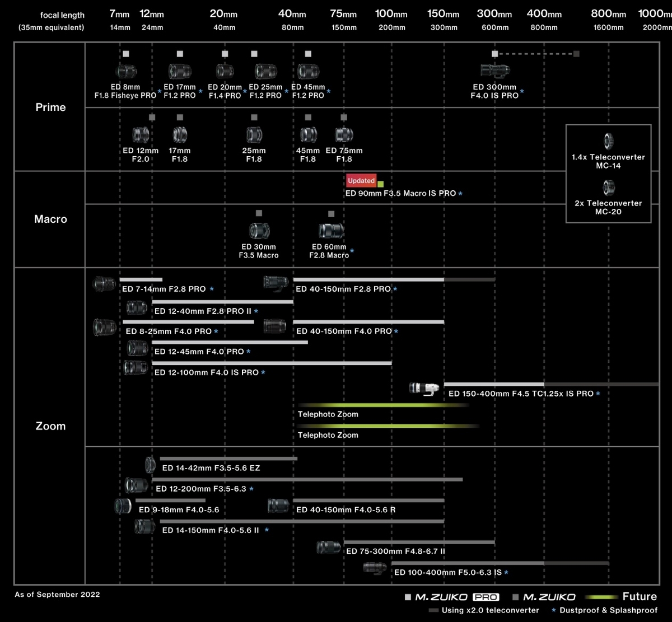Click the ED 100-400mm F5.0-6.3 IS range bar
The height and width of the screenshot is (622, 672).
[500, 563]
